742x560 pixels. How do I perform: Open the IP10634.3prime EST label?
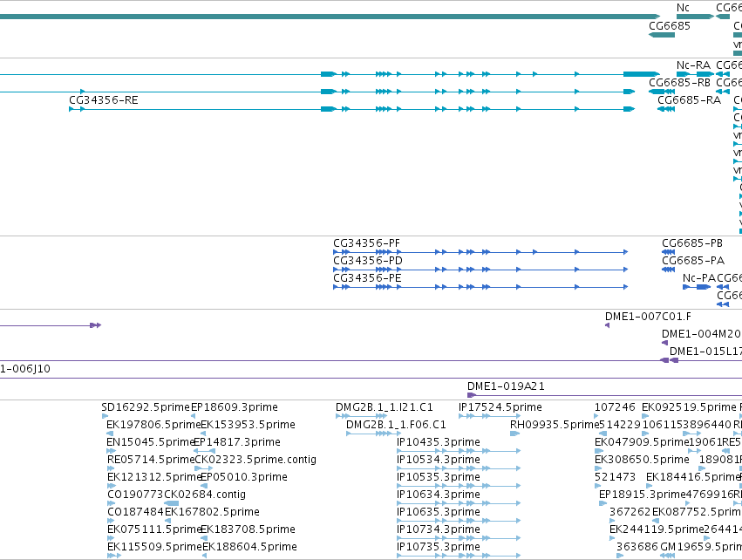439,495
